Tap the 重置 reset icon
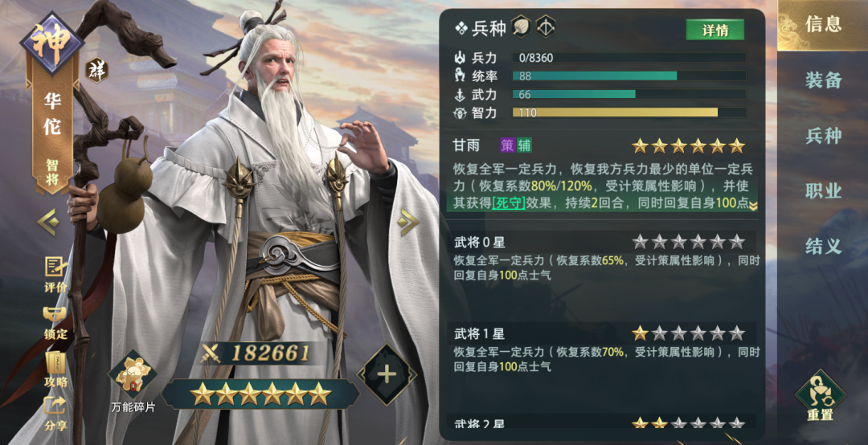868x445 pixels. (x=820, y=395)
